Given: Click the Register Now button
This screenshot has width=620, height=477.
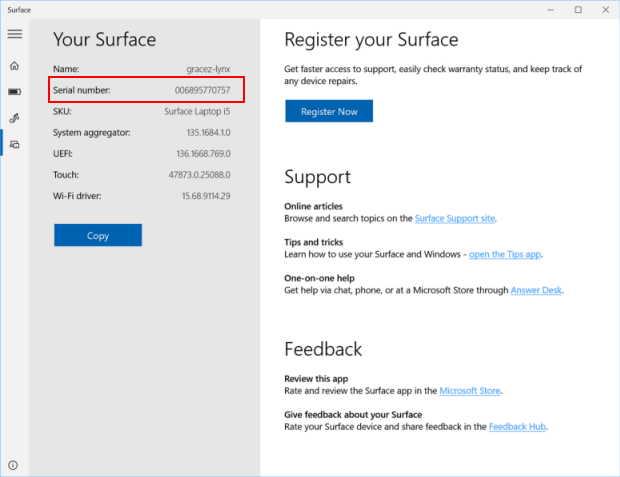Looking at the screenshot, I should (329, 111).
